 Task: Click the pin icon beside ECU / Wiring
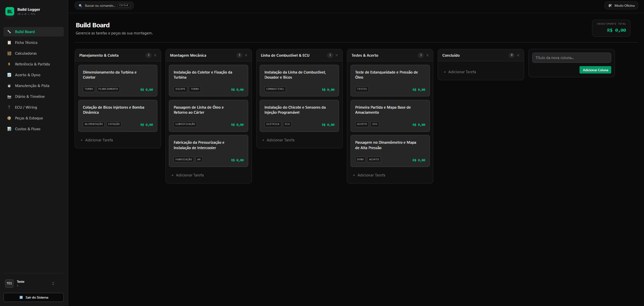[9, 107]
